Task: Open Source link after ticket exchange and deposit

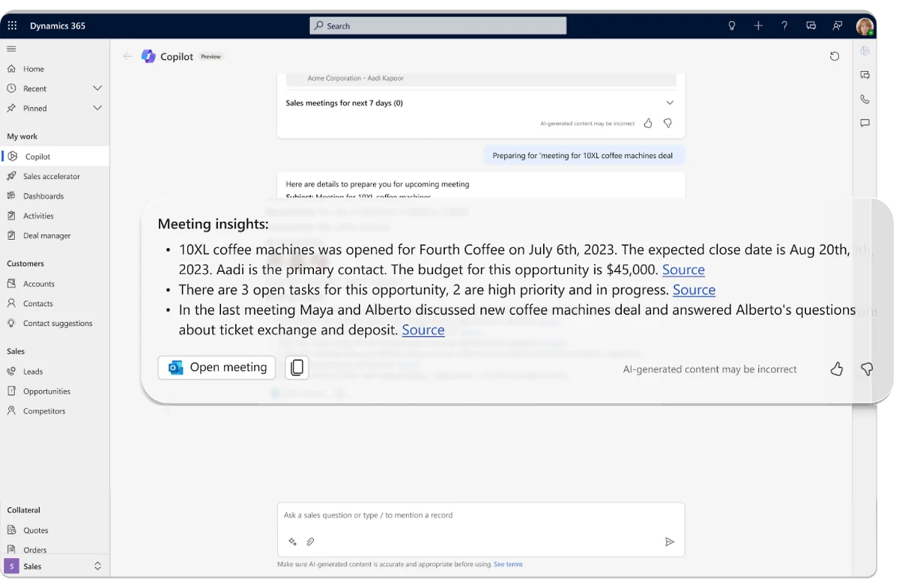Action: pyautogui.click(x=423, y=330)
